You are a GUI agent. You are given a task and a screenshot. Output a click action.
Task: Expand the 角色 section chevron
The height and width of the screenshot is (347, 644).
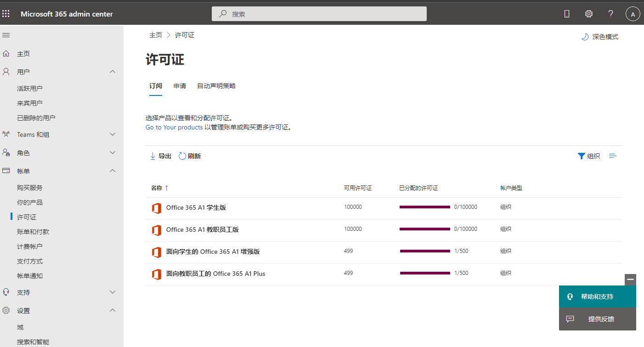113,152
